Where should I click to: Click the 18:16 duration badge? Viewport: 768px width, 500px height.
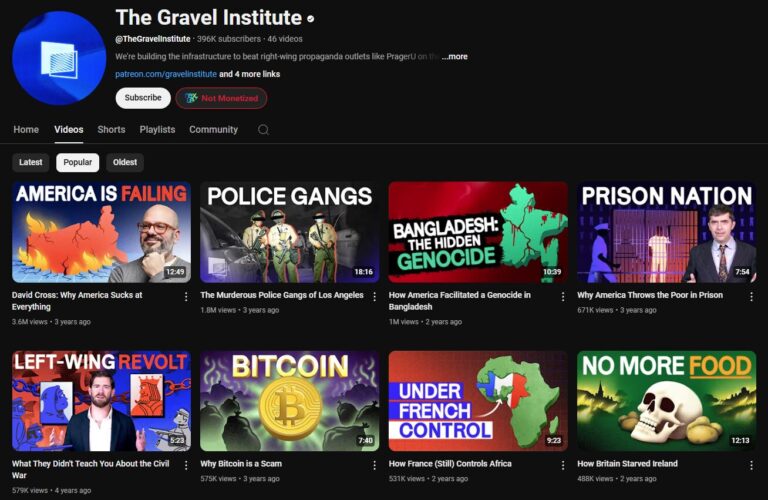tap(363, 272)
